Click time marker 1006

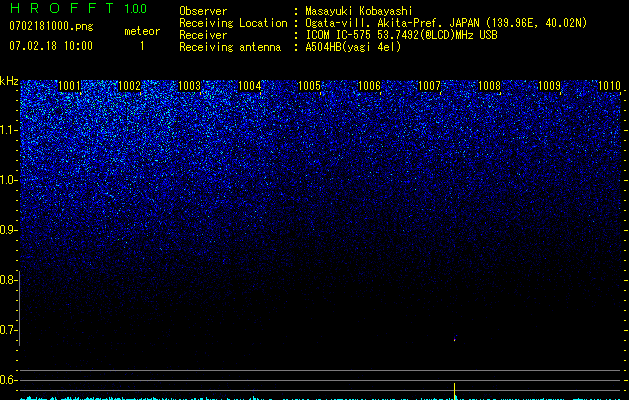coord(369,86)
